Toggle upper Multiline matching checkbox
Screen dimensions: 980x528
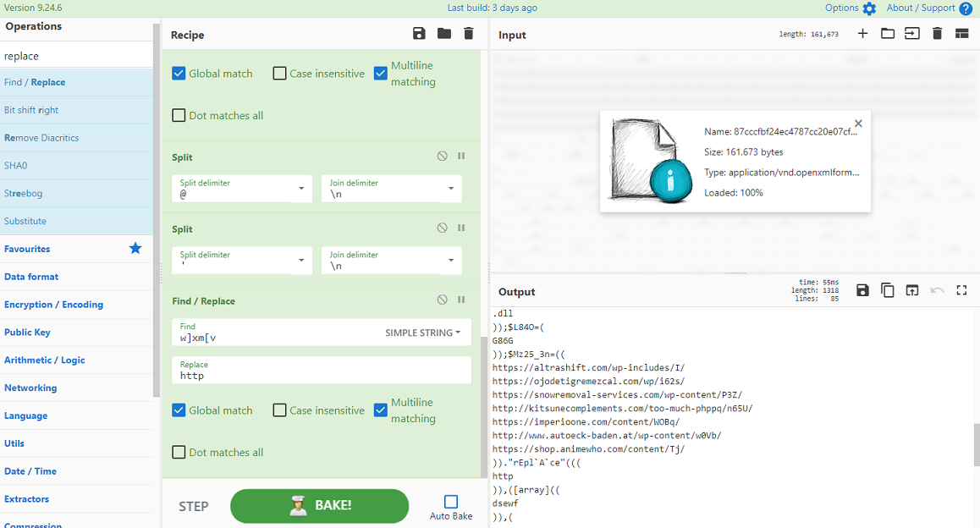(380, 73)
